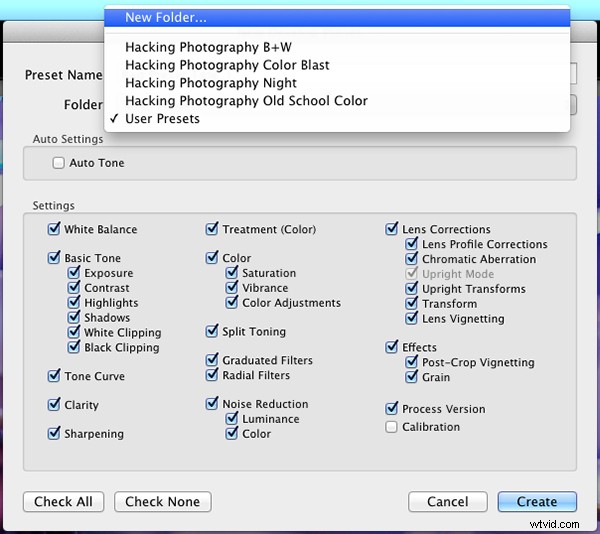Viewport: 600px width, 534px height.
Task: Uncheck Process Version setting
Action: pos(391,409)
